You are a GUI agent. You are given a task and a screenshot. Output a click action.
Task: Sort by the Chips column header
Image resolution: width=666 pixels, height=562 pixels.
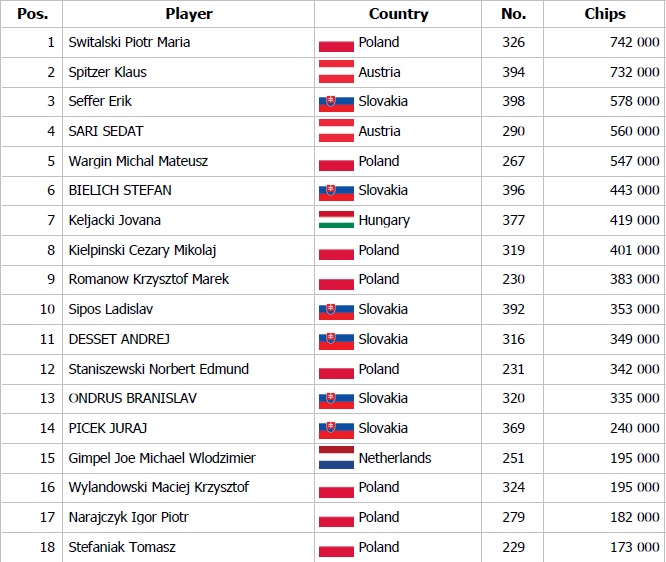coord(605,14)
